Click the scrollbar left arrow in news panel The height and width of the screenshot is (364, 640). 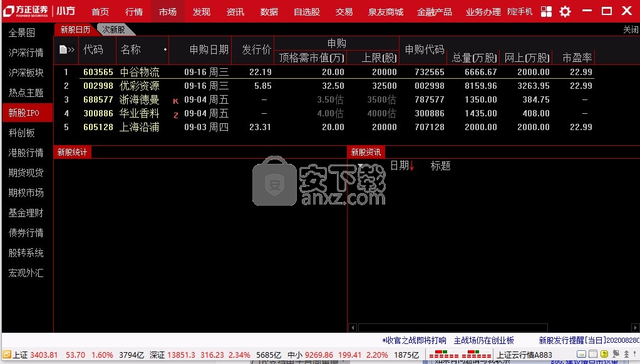coord(353,328)
